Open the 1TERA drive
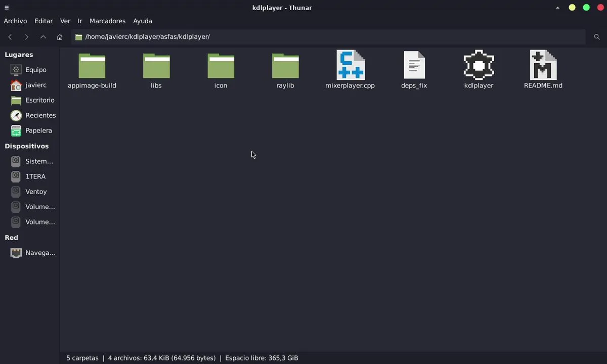This screenshot has height=364, width=607. [30, 176]
